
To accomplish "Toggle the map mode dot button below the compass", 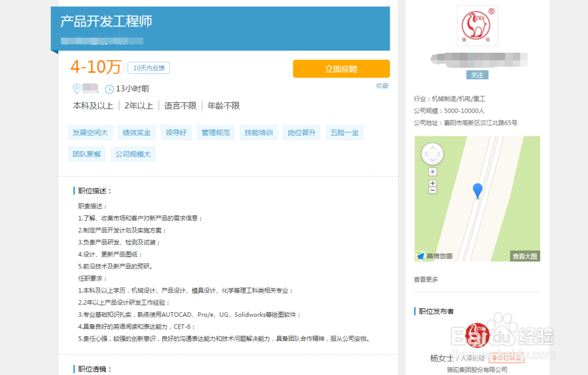I will [433, 171].
